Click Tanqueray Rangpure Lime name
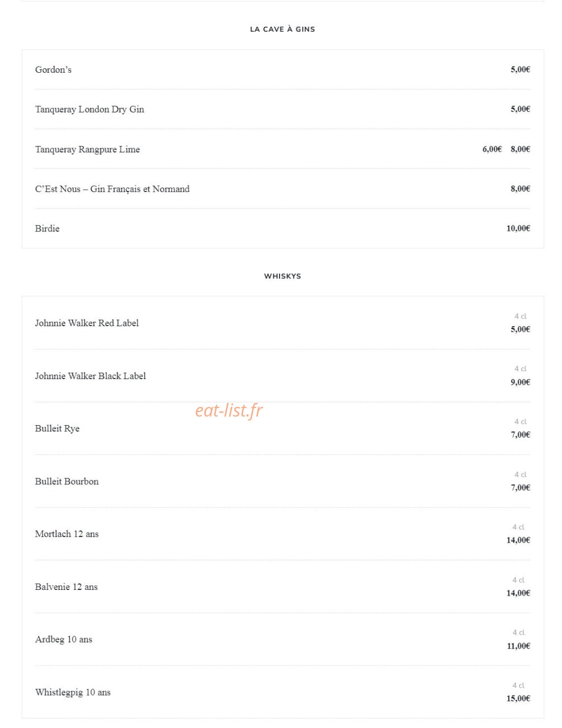Viewport: 562px width, 728px height. click(x=88, y=149)
